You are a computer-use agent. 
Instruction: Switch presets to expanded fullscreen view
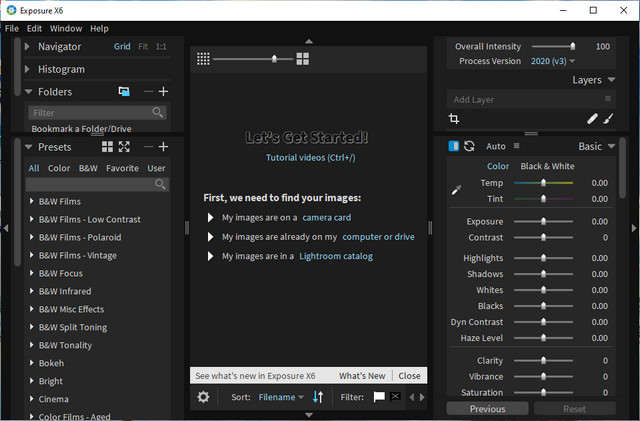124,147
